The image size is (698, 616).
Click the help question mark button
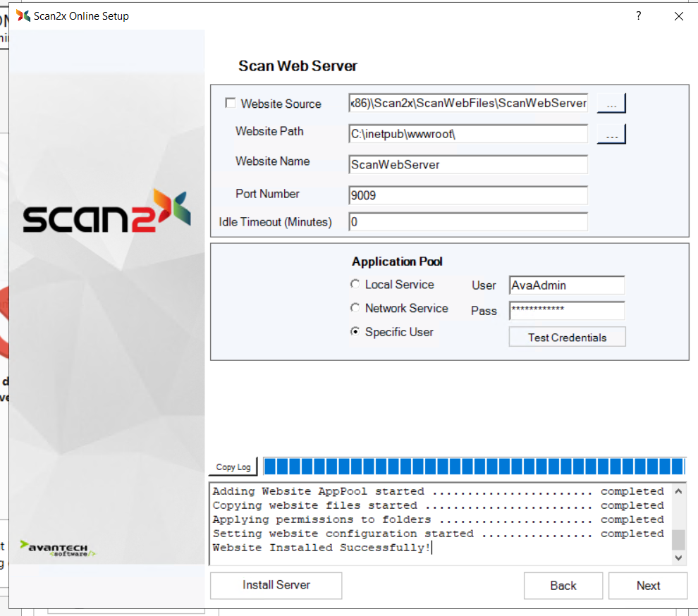[x=639, y=16]
